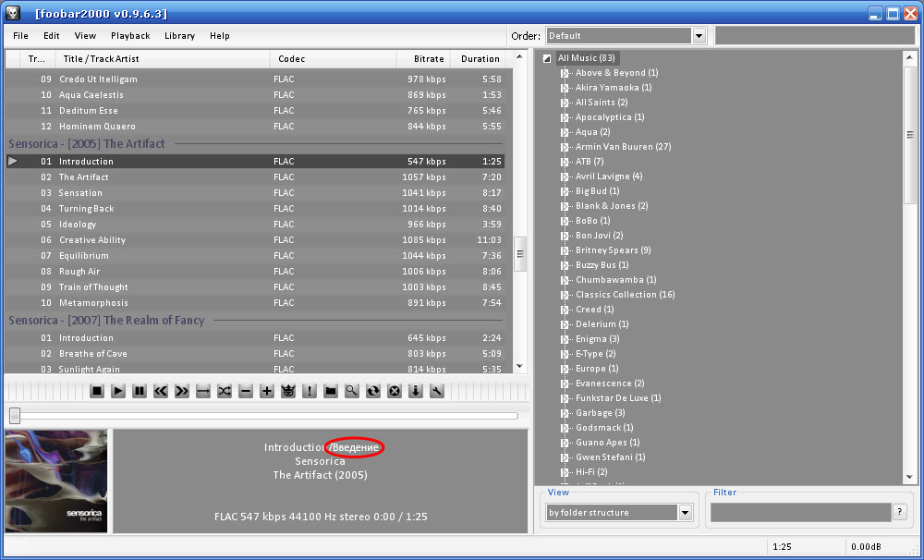Expand the Armin Van Buuren tree node
Viewport: 924px width, 560px height.
click(565, 147)
